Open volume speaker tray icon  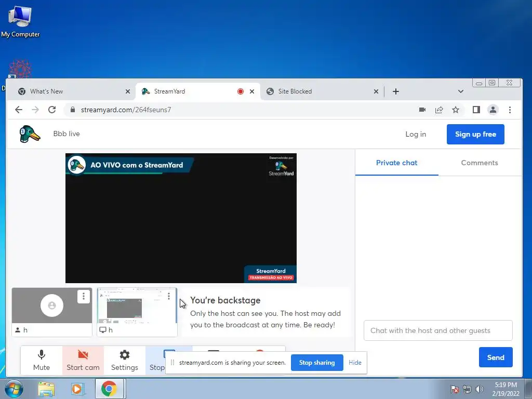(479, 389)
